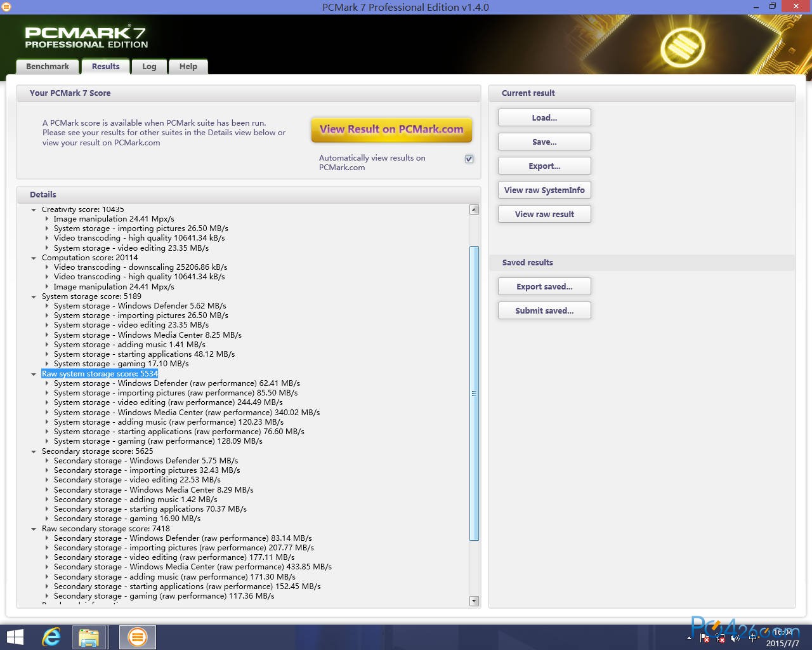This screenshot has width=812, height=650.
Task: Select Raw system storage score: 5534 row
Action: click(100, 374)
